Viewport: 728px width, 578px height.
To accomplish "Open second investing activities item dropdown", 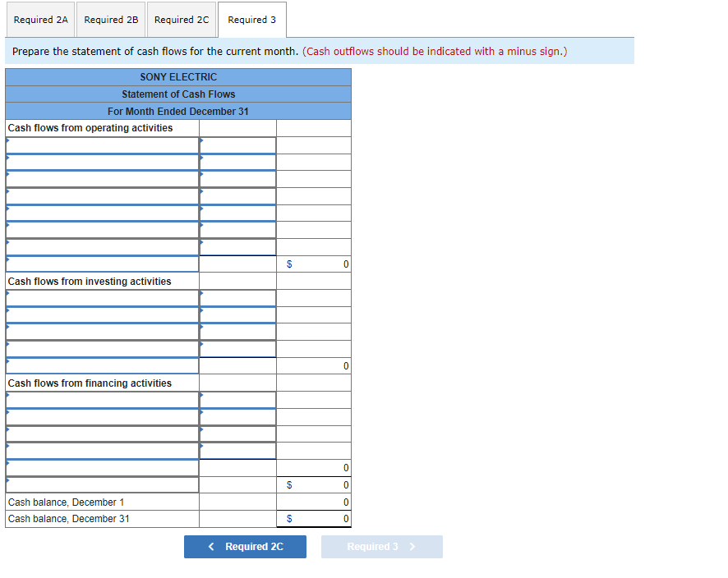I will click(x=103, y=315).
